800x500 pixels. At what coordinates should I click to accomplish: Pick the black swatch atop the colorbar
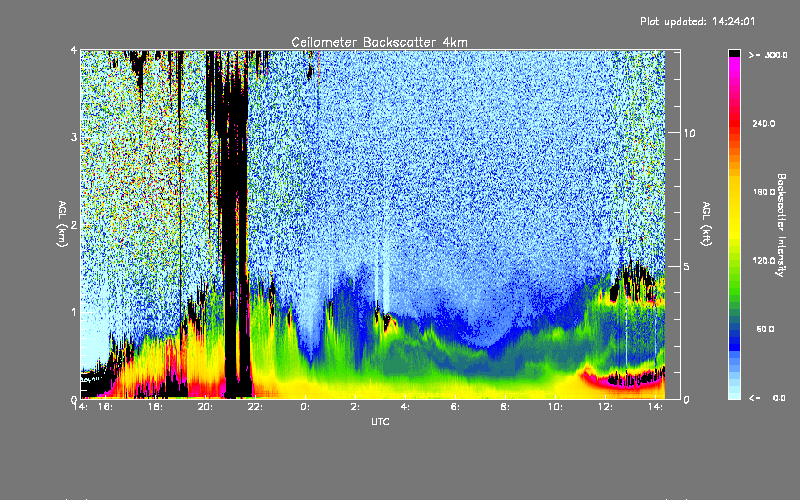click(x=734, y=53)
